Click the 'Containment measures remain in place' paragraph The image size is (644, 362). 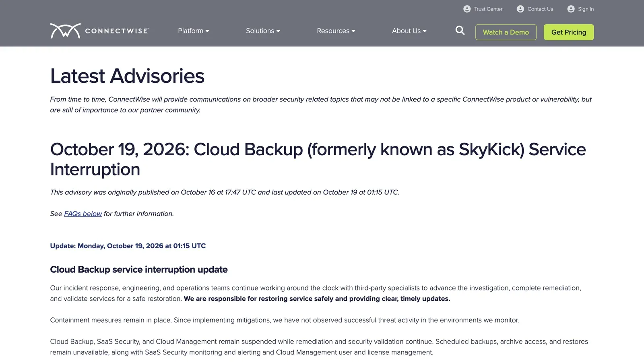pos(285,320)
